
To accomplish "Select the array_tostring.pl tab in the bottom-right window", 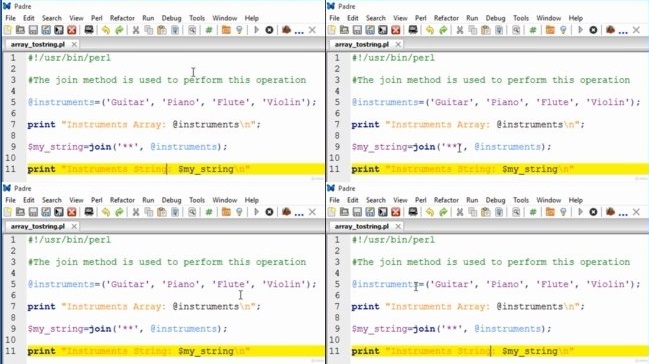I will click(x=361, y=227).
